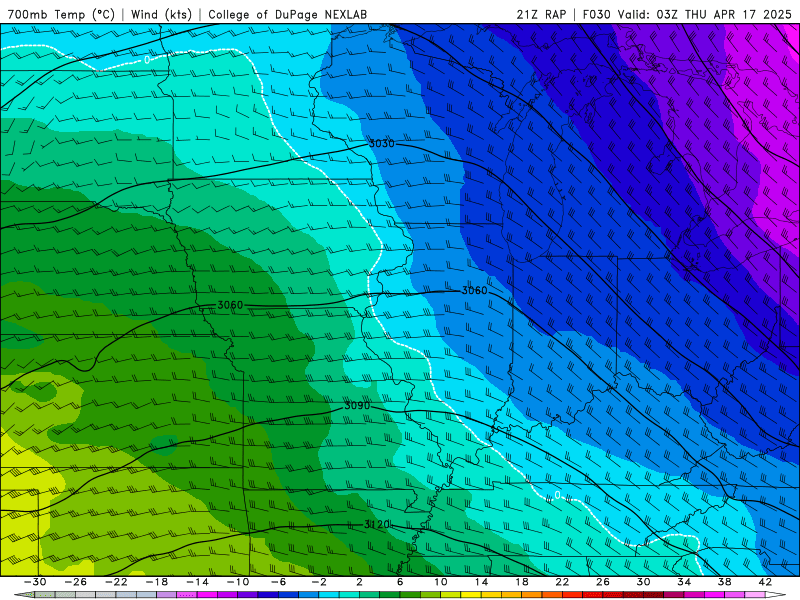Select the 30 temperature scale label
The width and height of the screenshot is (800, 600).
pyautogui.click(x=643, y=582)
